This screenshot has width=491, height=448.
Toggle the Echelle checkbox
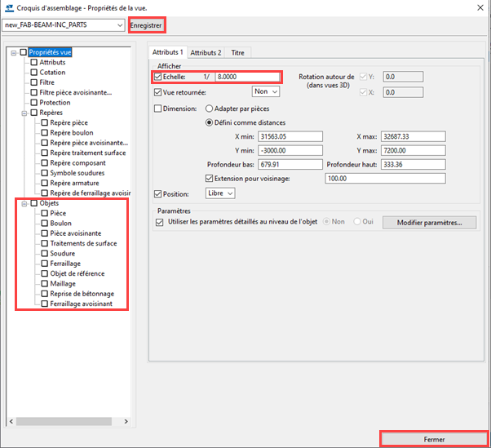click(x=158, y=77)
